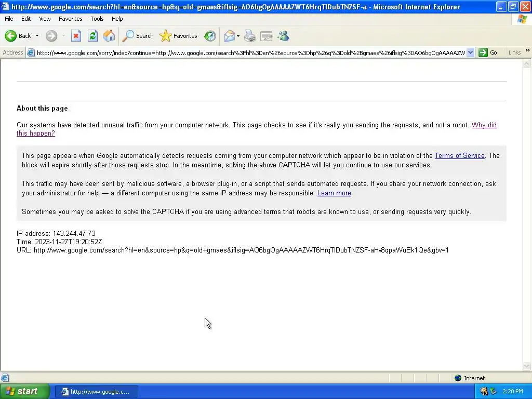Open the History clock icon
Image resolution: width=532 pixels, height=399 pixels.
[210, 36]
